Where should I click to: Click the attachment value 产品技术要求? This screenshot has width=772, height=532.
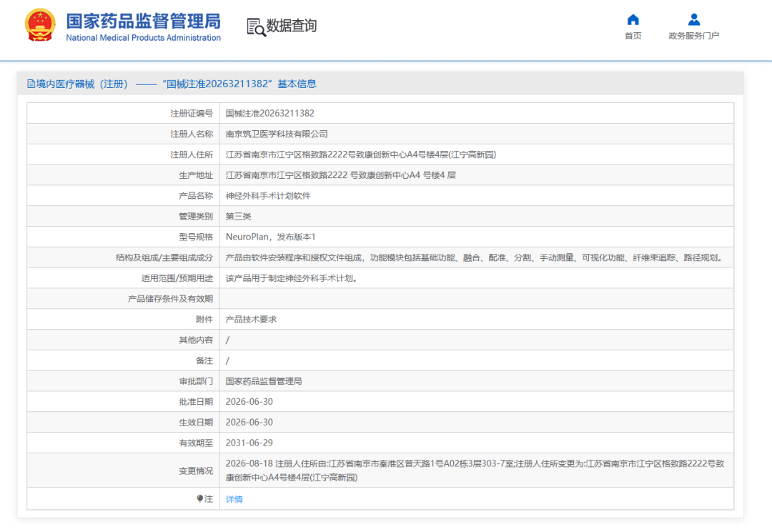(x=251, y=320)
